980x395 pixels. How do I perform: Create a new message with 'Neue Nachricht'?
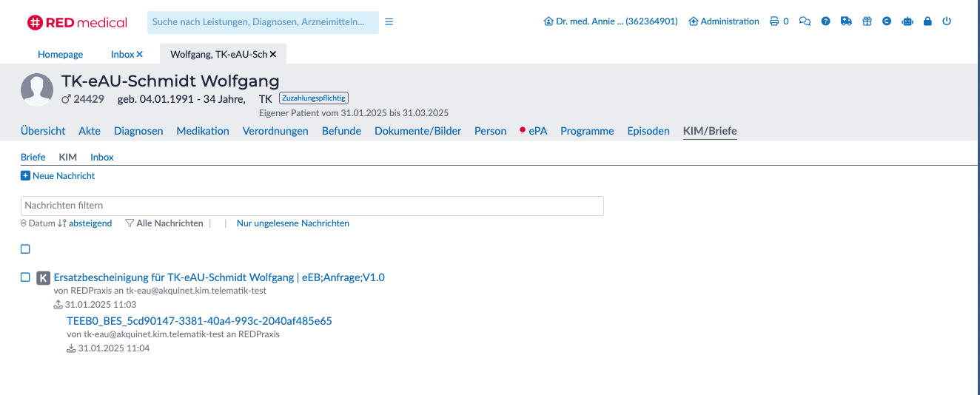[58, 176]
